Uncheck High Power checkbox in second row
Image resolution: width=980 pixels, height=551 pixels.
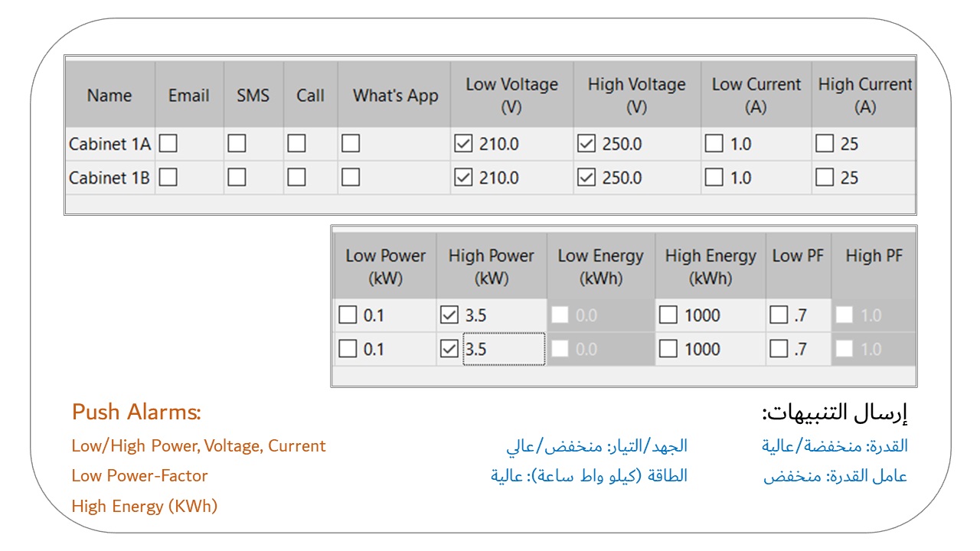pos(449,349)
